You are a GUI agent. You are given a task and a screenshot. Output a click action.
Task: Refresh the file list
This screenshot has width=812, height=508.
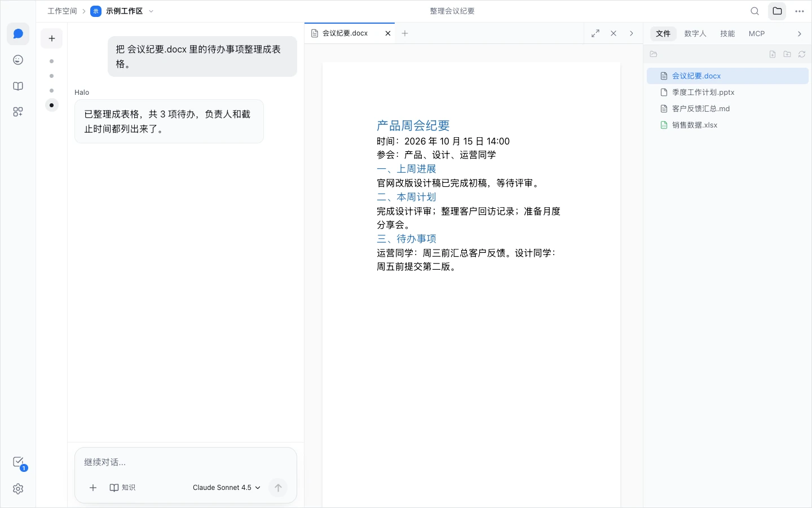(x=802, y=54)
